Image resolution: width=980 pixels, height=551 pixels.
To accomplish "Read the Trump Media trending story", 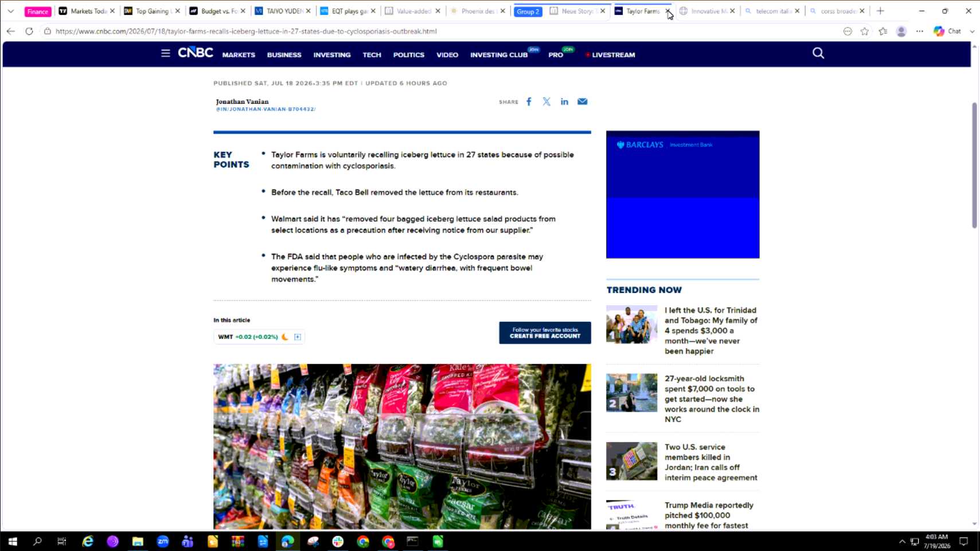I will 709,515.
